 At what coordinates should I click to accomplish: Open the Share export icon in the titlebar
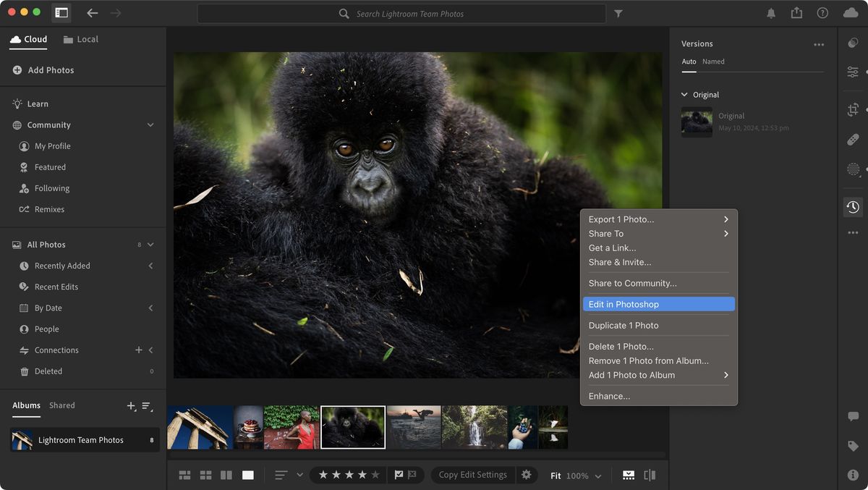click(796, 12)
